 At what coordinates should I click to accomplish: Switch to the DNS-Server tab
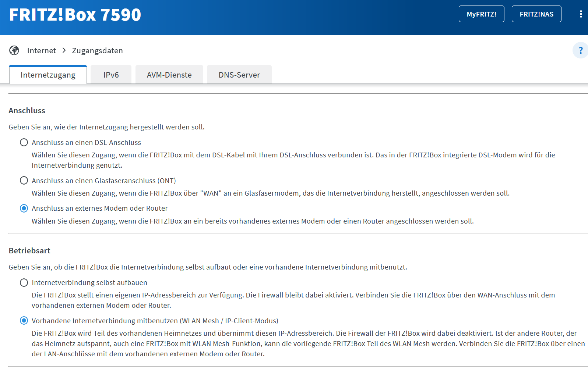pyautogui.click(x=239, y=75)
